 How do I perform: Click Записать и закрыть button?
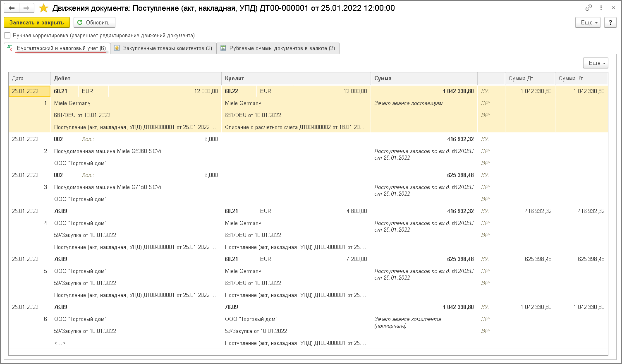[37, 22]
